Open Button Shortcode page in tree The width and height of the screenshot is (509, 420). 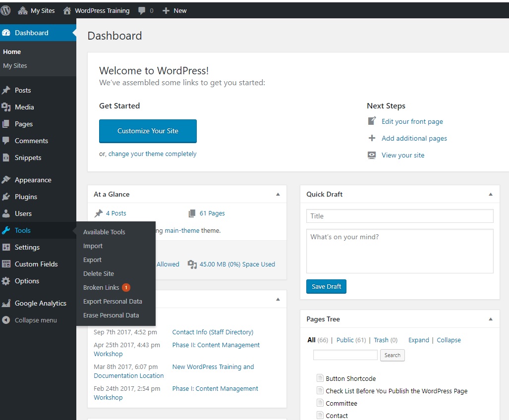pyautogui.click(x=350, y=378)
